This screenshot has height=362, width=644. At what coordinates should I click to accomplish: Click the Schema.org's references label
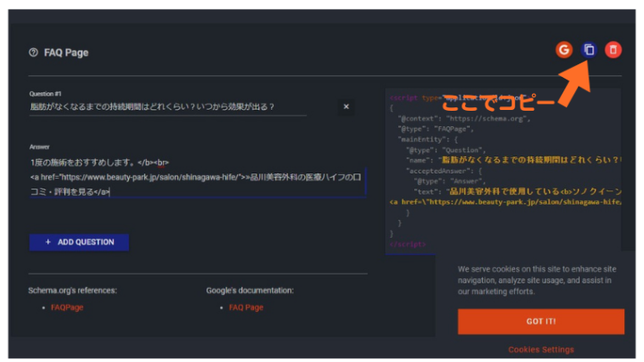[x=72, y=290]
